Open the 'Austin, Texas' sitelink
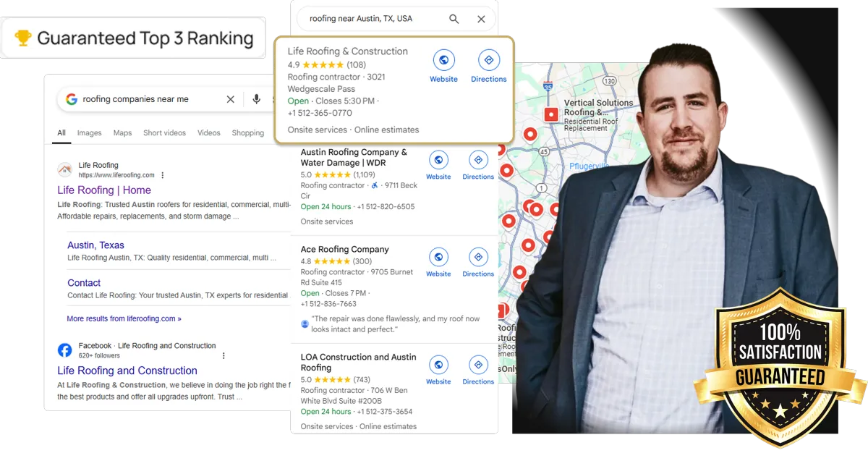 pyautogui.click(x=95, y=245)
